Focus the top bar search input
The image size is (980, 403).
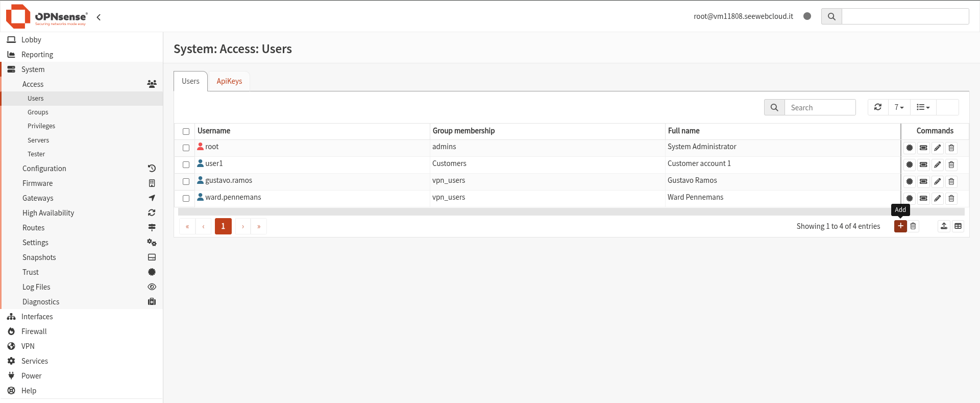point(905,16)
